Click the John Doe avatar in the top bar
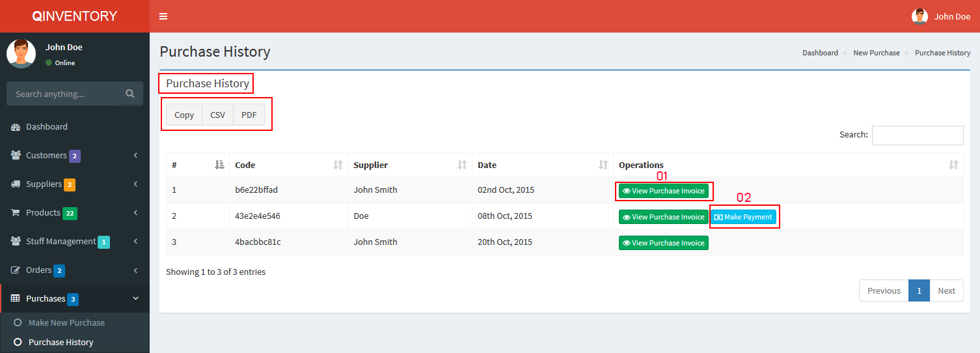 pyautogui.click(x=919, y=16)
